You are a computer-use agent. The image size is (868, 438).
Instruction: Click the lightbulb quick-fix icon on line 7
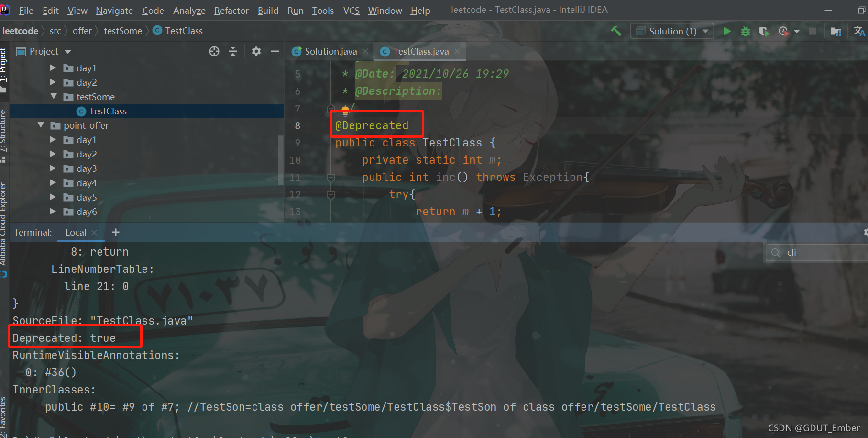click(x=345, y=111)
